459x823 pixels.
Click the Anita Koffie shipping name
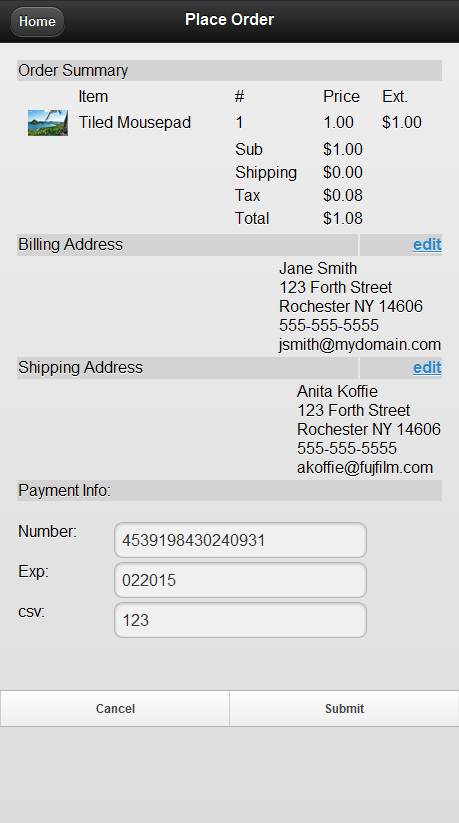pyautogui.click(x=337, y=391)
